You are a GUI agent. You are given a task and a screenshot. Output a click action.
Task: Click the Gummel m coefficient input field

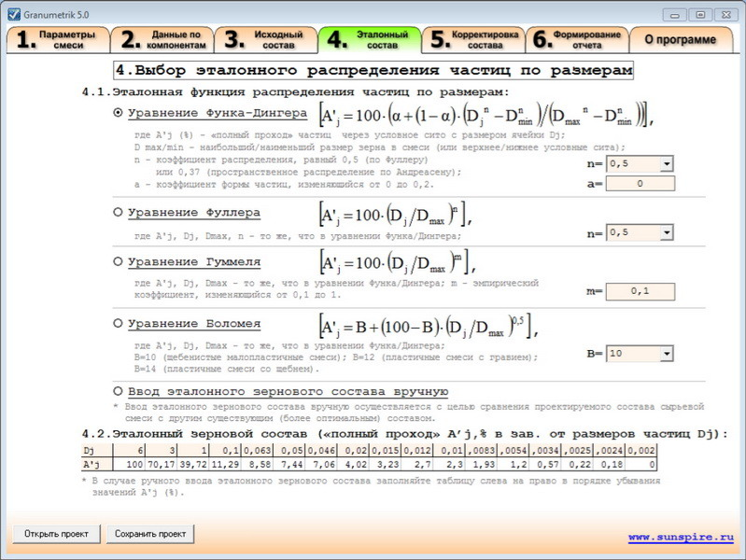[x=640, y=292]
